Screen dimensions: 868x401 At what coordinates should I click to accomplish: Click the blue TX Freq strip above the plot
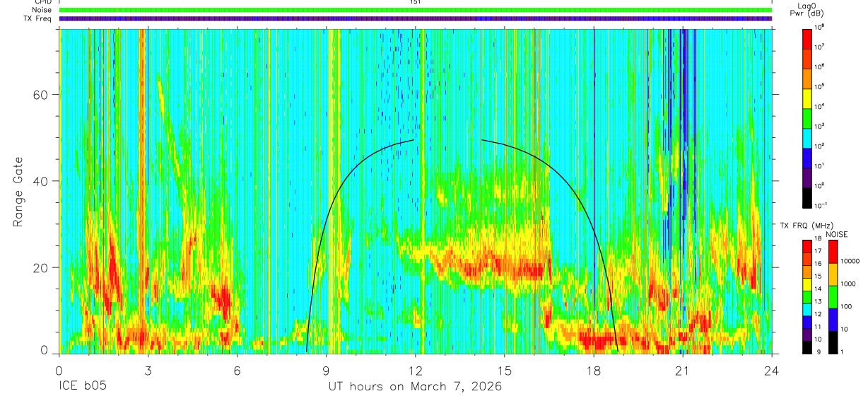tap(416, 18)
